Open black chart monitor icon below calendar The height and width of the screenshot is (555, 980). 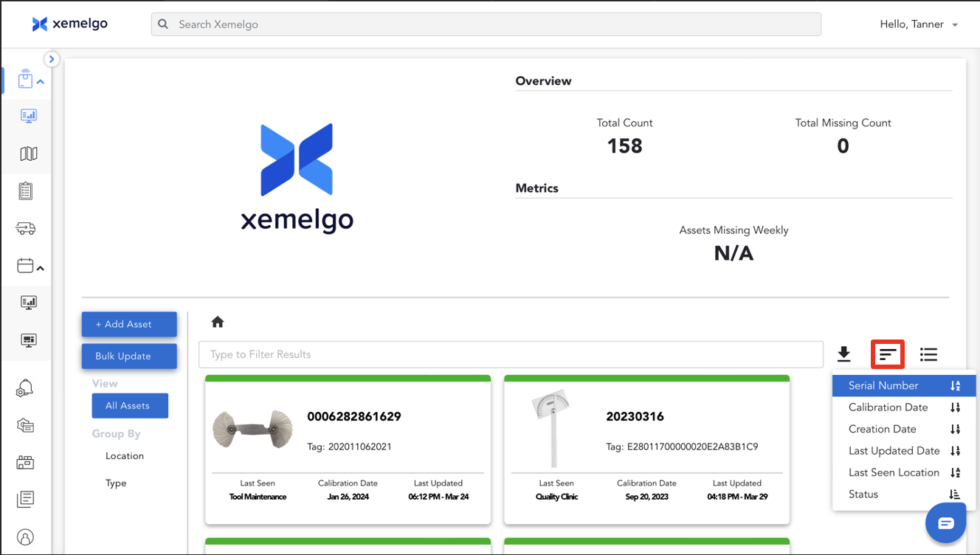click(x=29, y=303)
